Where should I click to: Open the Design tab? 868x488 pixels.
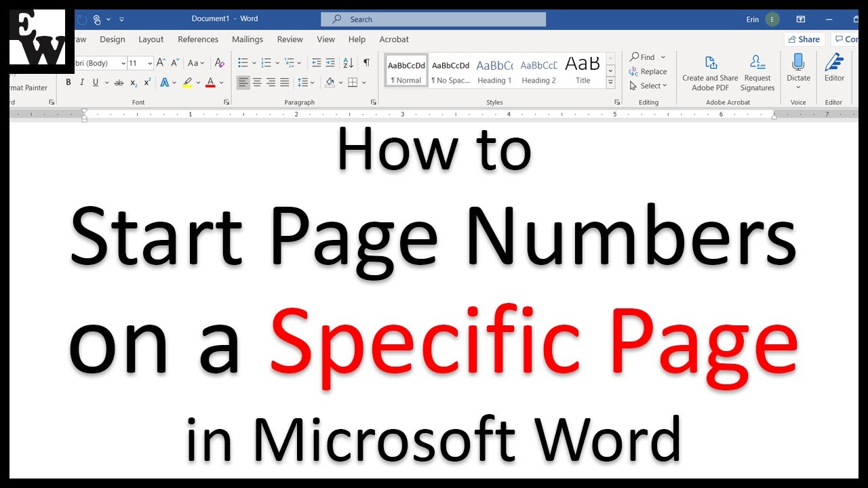point(113,39)
